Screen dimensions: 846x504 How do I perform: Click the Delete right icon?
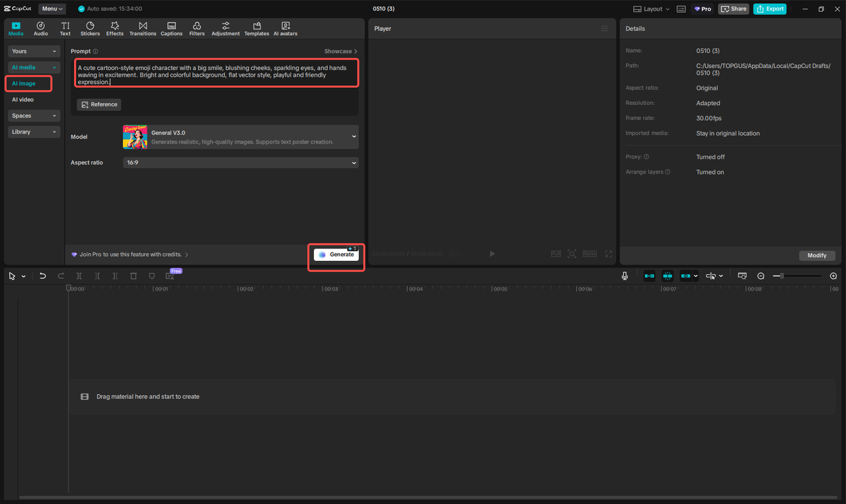[x=115, y=276]
